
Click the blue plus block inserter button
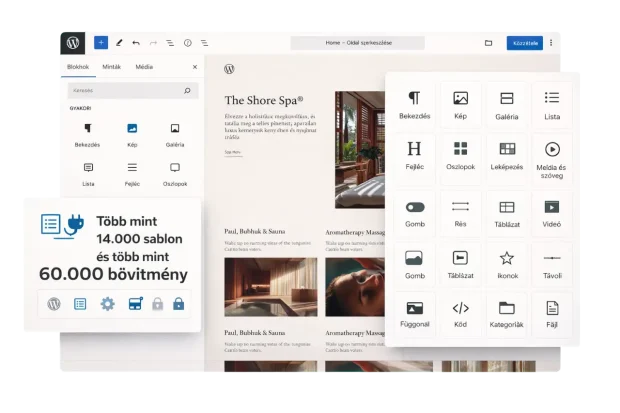tap(100, 43)
